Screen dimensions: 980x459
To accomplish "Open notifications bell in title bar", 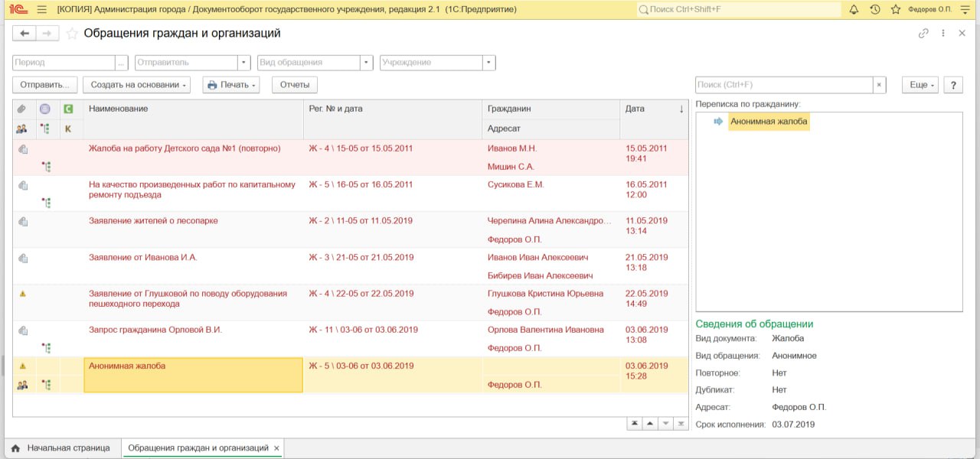I will (854, 9).
